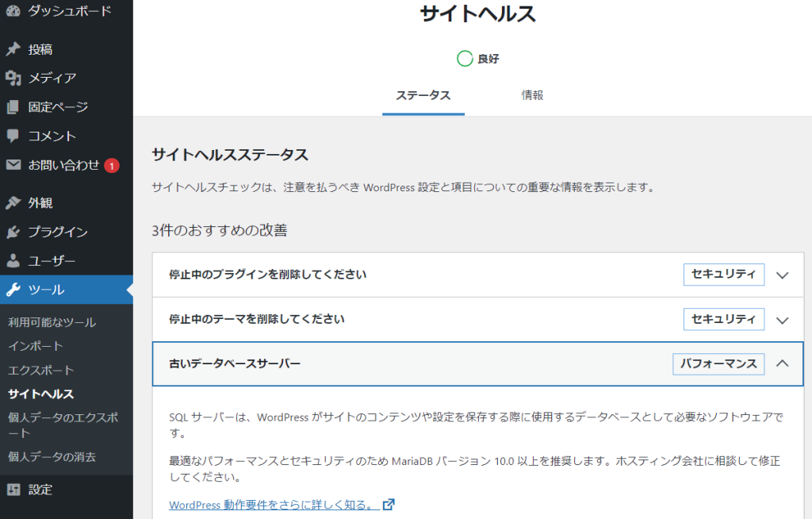Click 3件のおすすめの改善 heading

[220, 230]
